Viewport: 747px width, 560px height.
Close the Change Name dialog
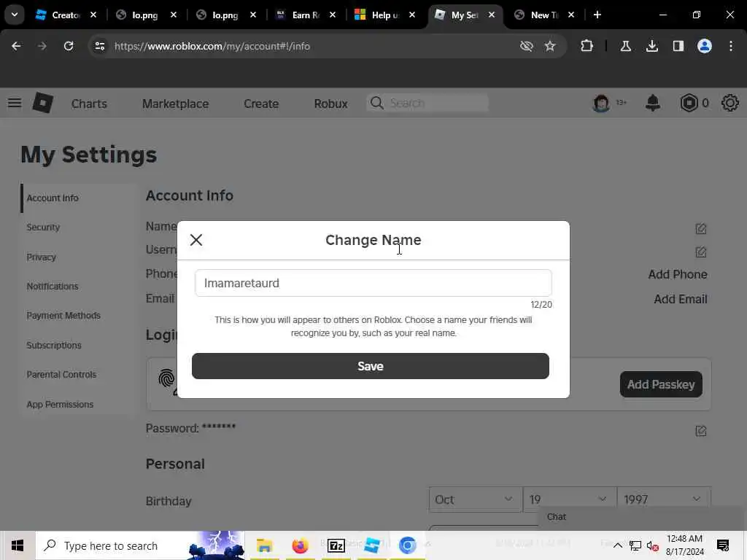196,239
